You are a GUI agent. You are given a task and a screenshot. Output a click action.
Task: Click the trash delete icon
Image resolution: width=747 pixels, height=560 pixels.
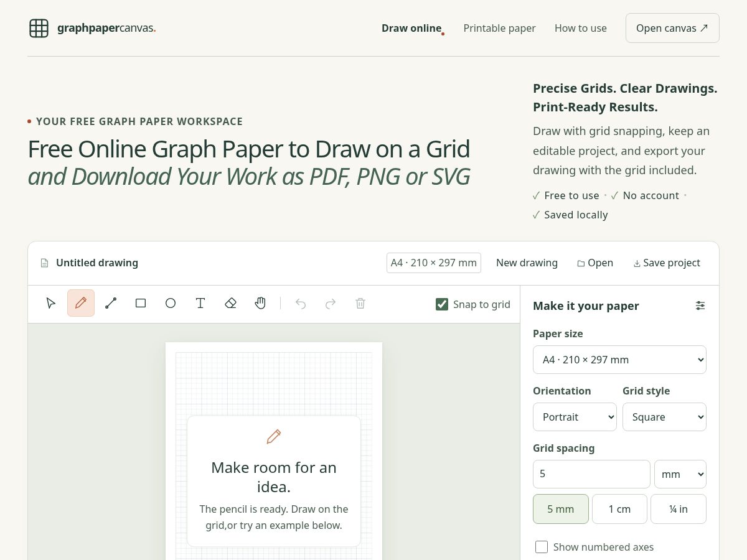pyautogui.click(x=360, y=303)
